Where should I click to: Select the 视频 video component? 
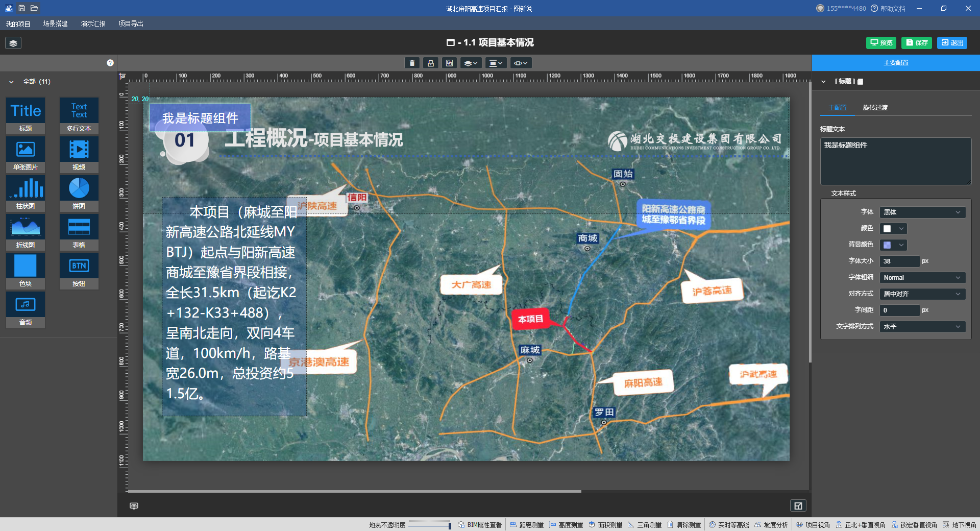(79, 154)
